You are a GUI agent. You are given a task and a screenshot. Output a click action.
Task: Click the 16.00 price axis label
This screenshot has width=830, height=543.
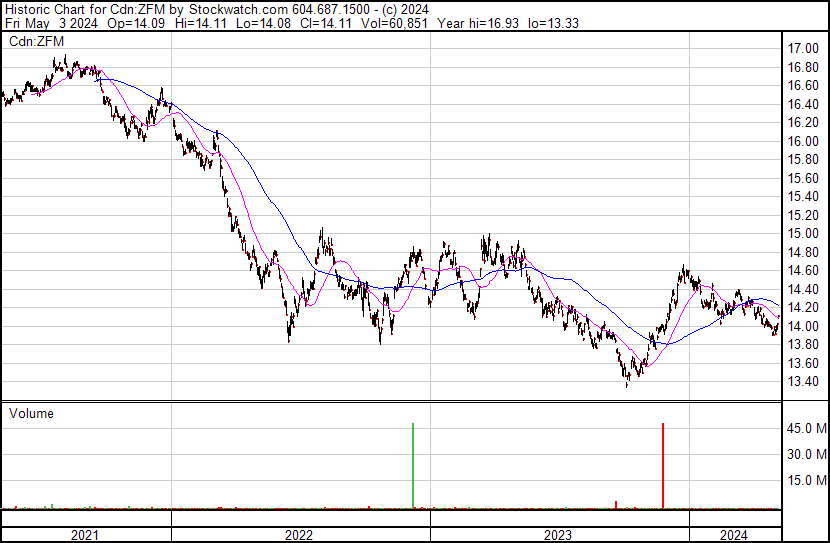[x=803, y=141]
